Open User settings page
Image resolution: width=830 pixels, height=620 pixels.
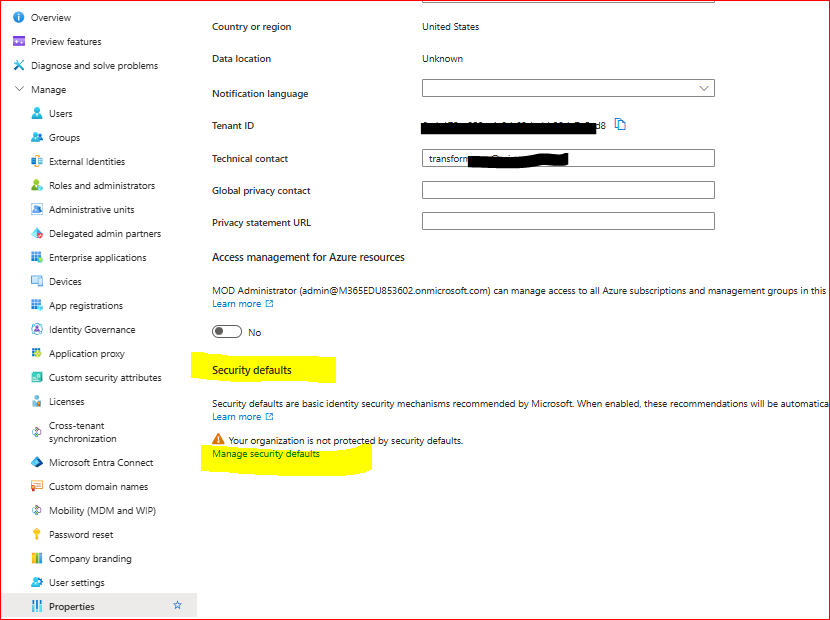[77, 583]
